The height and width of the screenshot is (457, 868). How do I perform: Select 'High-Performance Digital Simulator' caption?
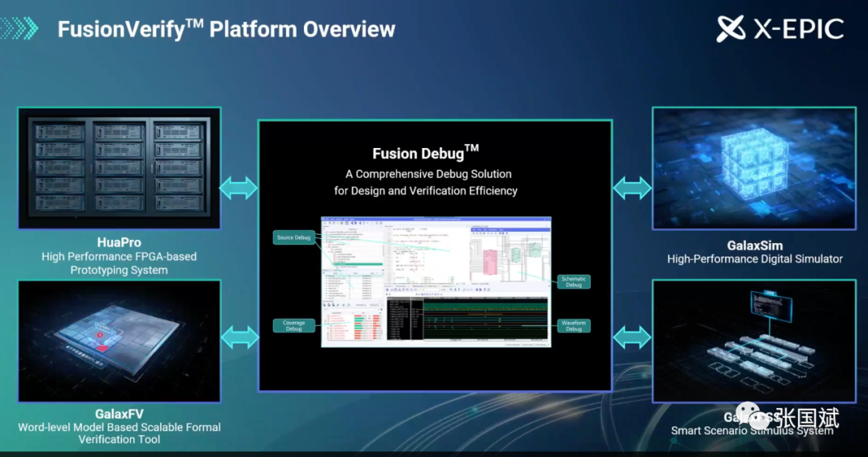pos(755,259)
